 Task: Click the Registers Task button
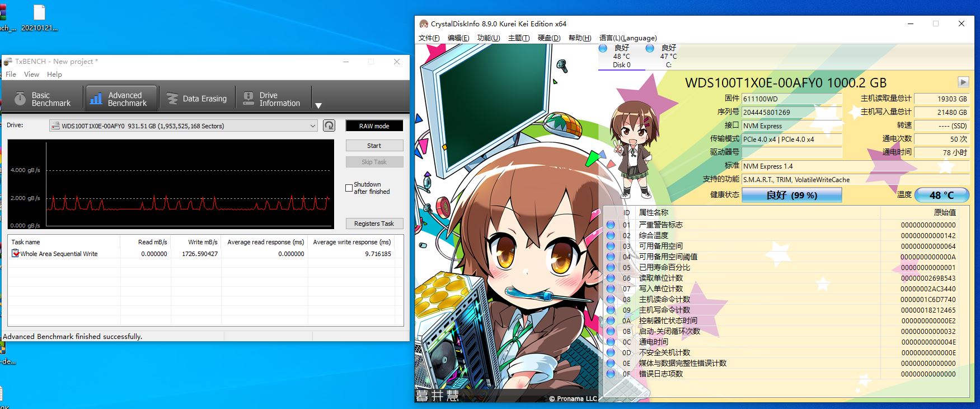pyautogui.click(x=374, y=224)
